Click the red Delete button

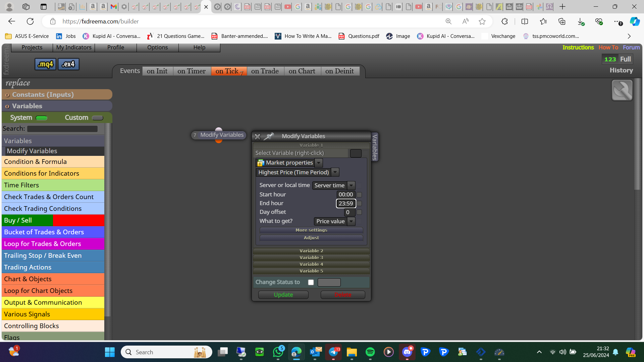(343, 295)
